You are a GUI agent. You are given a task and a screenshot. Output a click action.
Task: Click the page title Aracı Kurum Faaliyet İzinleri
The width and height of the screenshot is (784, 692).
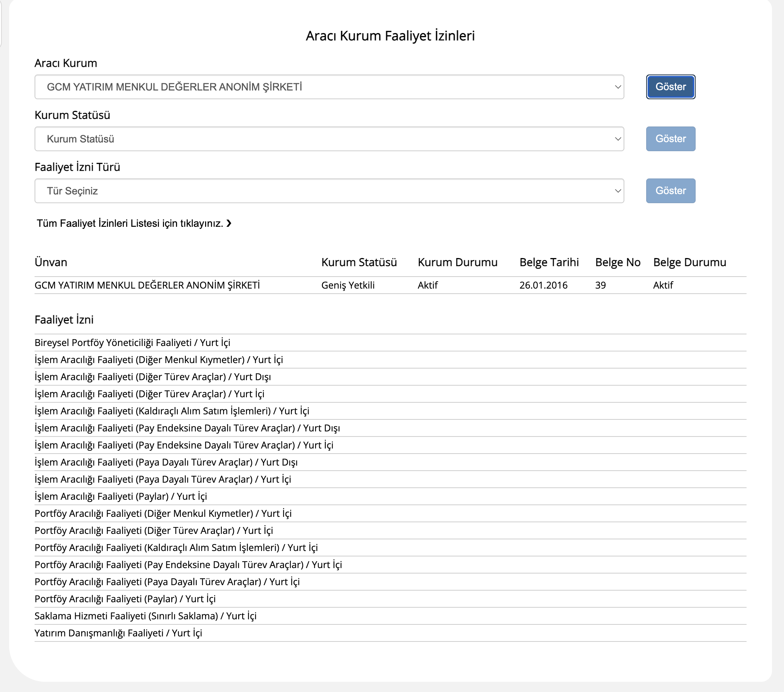[x=390, y=36]
